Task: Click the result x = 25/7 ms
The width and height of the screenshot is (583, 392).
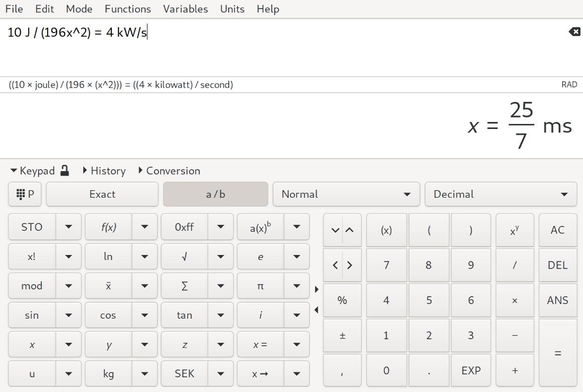Action: point(520,125)
